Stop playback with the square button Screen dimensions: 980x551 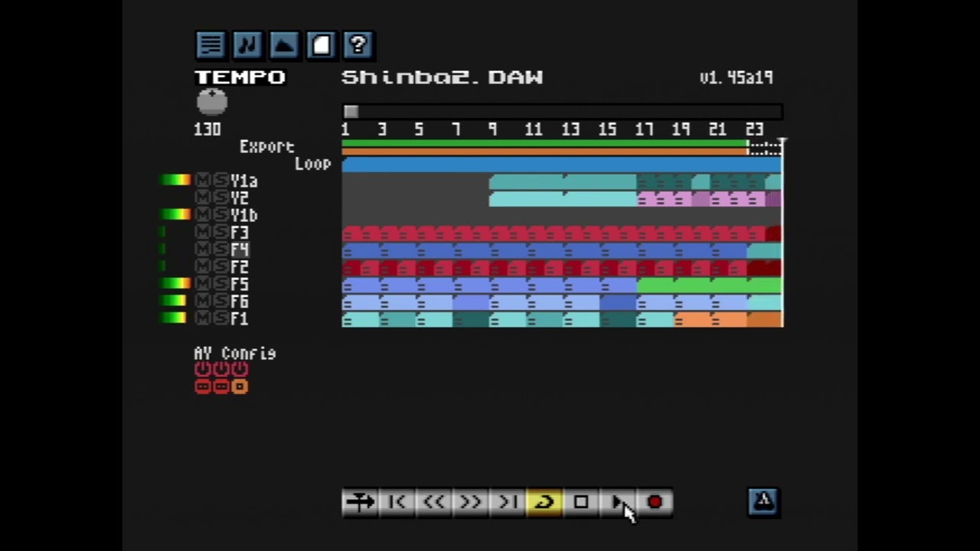580,502
